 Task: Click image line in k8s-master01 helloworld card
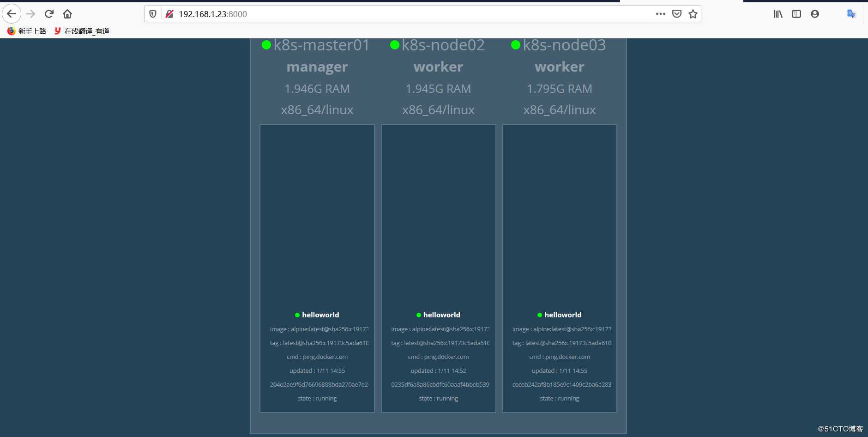pyautogui.click(x=319, y=329)
